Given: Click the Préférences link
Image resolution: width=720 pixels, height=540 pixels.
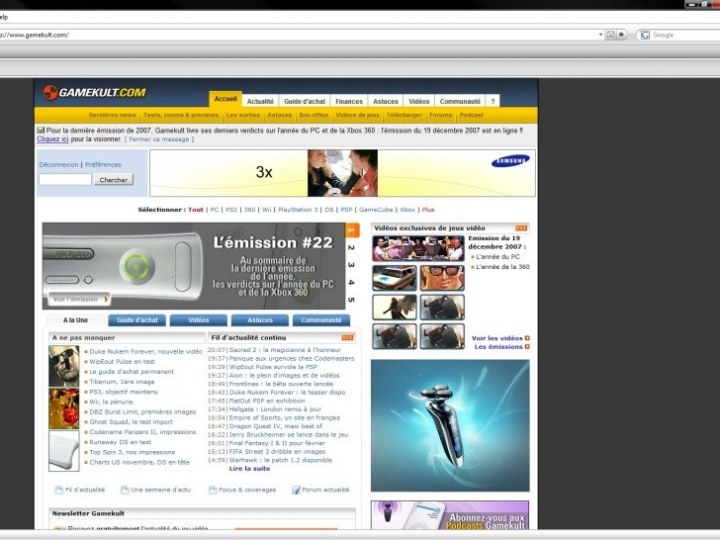Looking at the screenshot, I should (103, 164).
